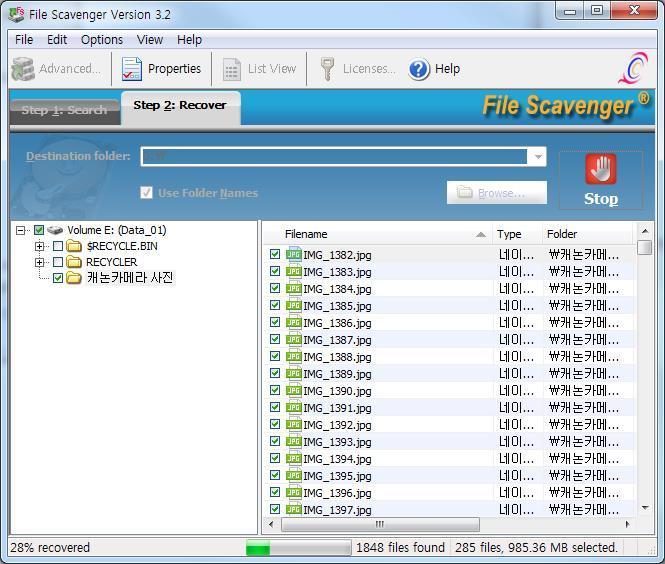Uncheck the Volume E: (Data_01) checkbox

(39, 230)
